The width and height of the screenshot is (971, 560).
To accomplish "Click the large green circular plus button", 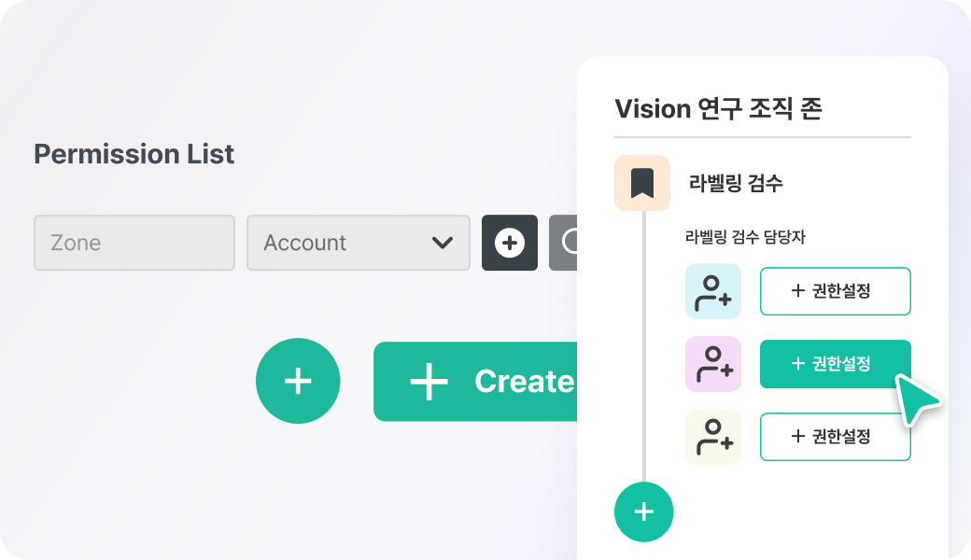I will pos(298,381).
